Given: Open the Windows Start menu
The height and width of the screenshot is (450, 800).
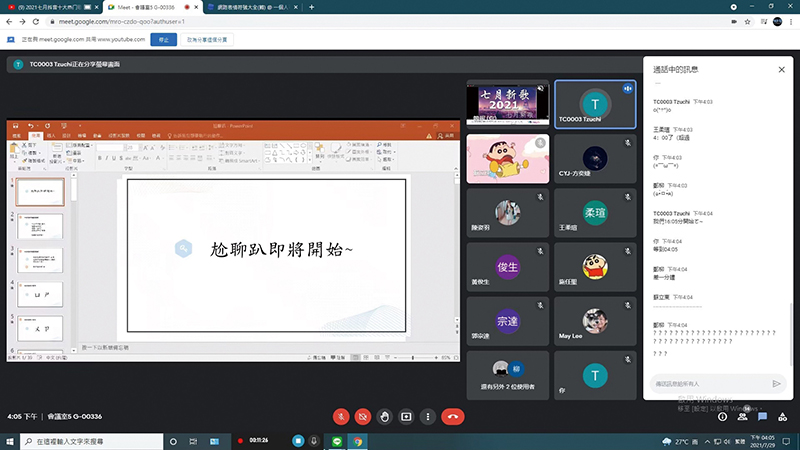Looking at the screenshot, I should [10, 441].
